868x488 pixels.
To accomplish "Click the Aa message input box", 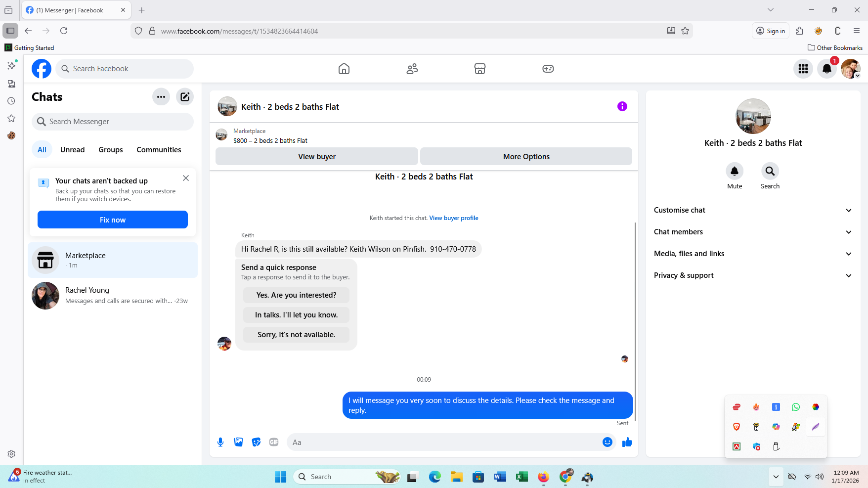I will [x=445, y=442].
